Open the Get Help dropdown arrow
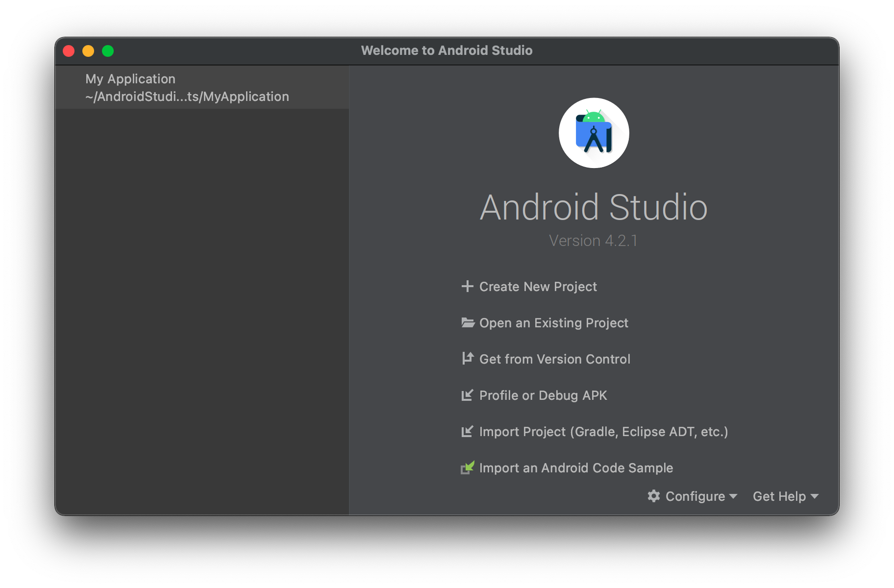Viewport: 894px width, 588px height. pyautogui.click(x=815, y=496)
